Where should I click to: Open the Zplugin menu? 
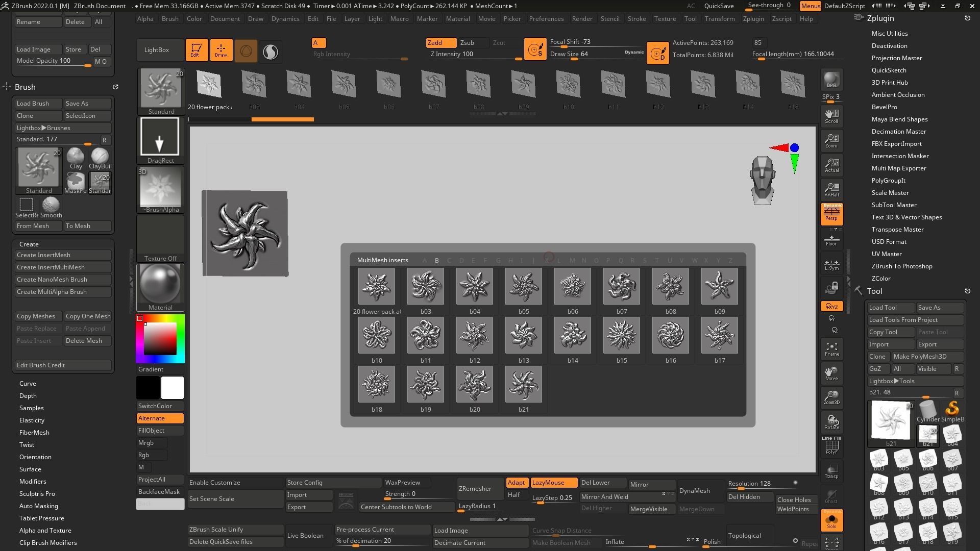[753, 19]
